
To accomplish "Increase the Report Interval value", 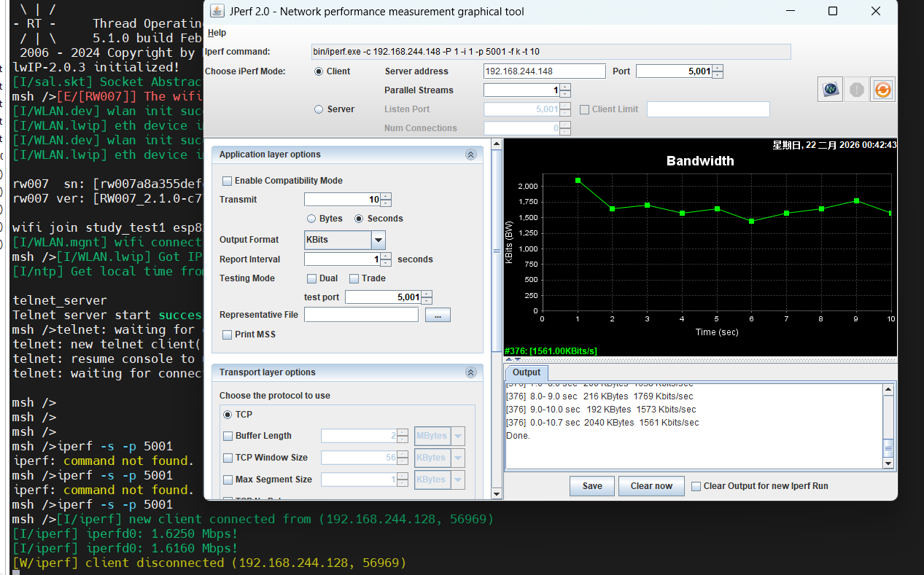I will 386,256.
